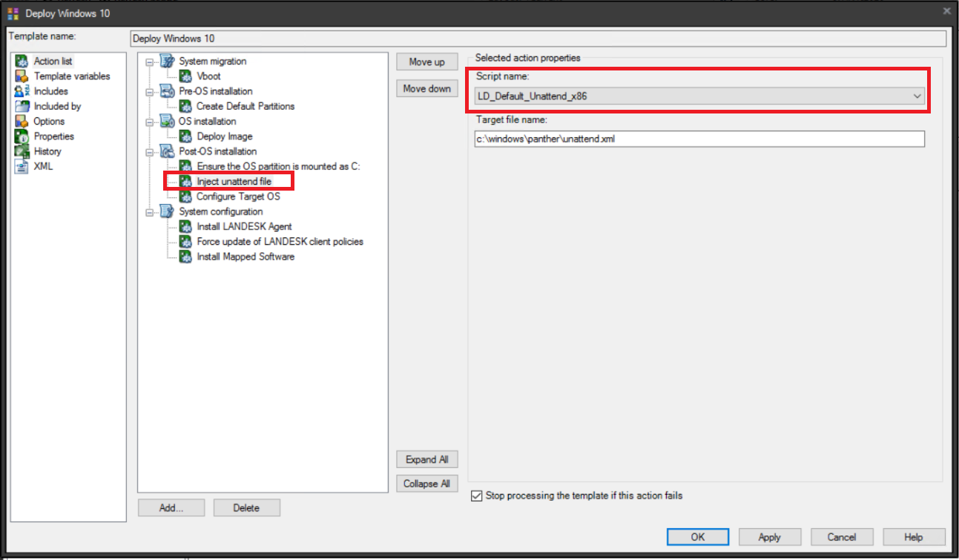959x560 pixels.
Task: Open Help for this dialog
Action: (x=914, y=538)
